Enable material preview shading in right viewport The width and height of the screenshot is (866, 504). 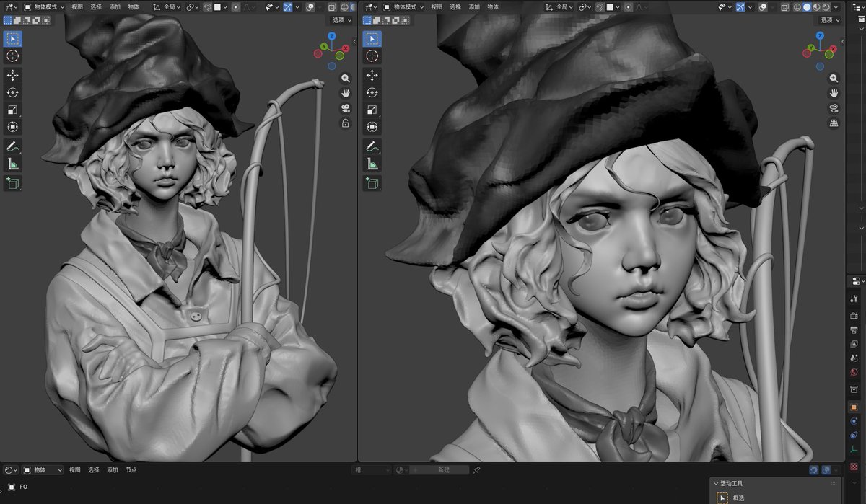817,6
